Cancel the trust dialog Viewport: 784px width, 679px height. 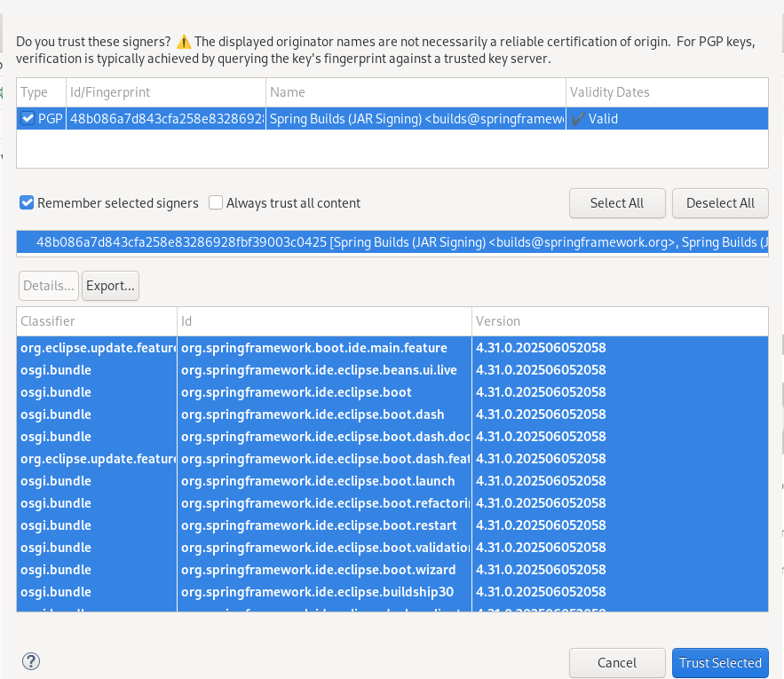coord(617,663)
